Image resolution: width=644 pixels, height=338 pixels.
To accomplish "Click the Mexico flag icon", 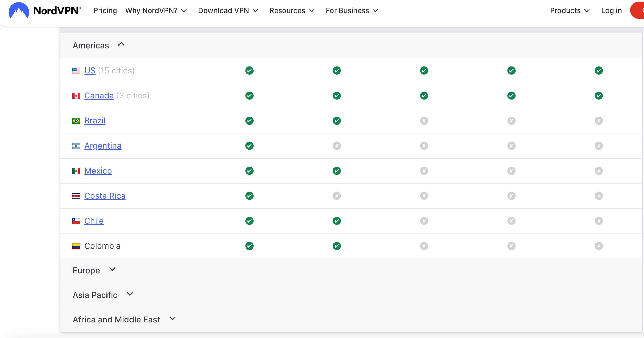I will pos(76,171).
